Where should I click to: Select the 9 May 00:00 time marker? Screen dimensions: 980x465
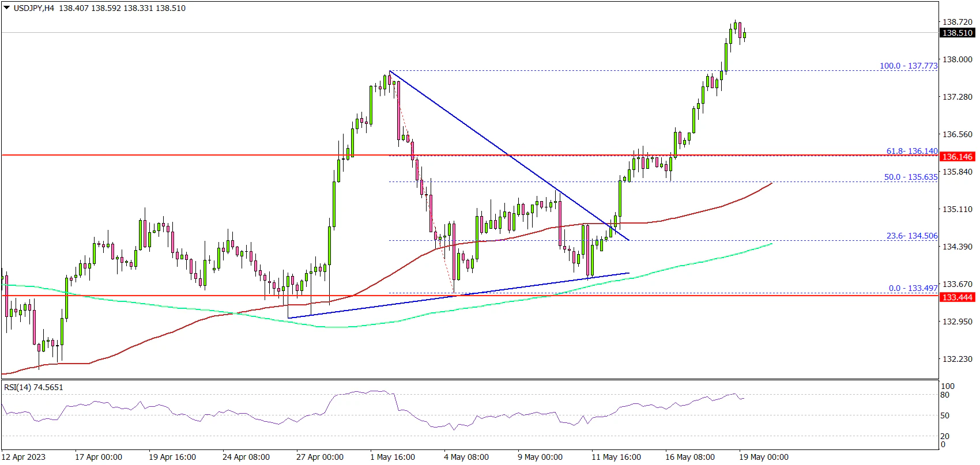[540, 457]
